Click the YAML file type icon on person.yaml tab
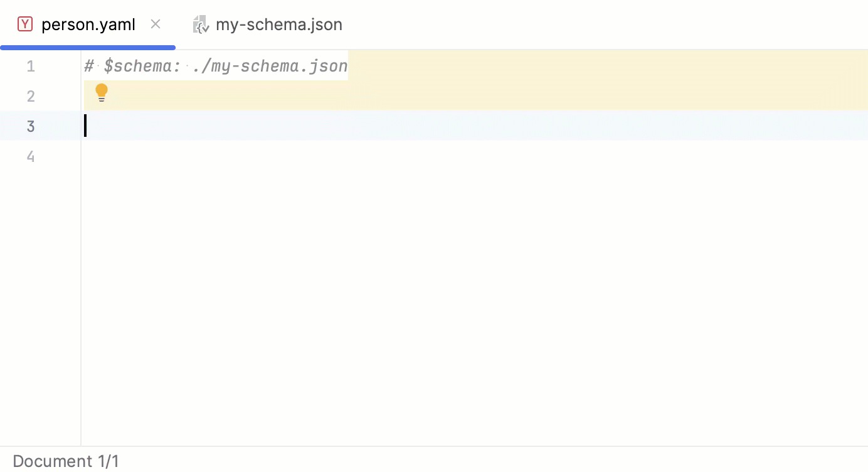Screen dimensions: 868x472 coord(25,24)
